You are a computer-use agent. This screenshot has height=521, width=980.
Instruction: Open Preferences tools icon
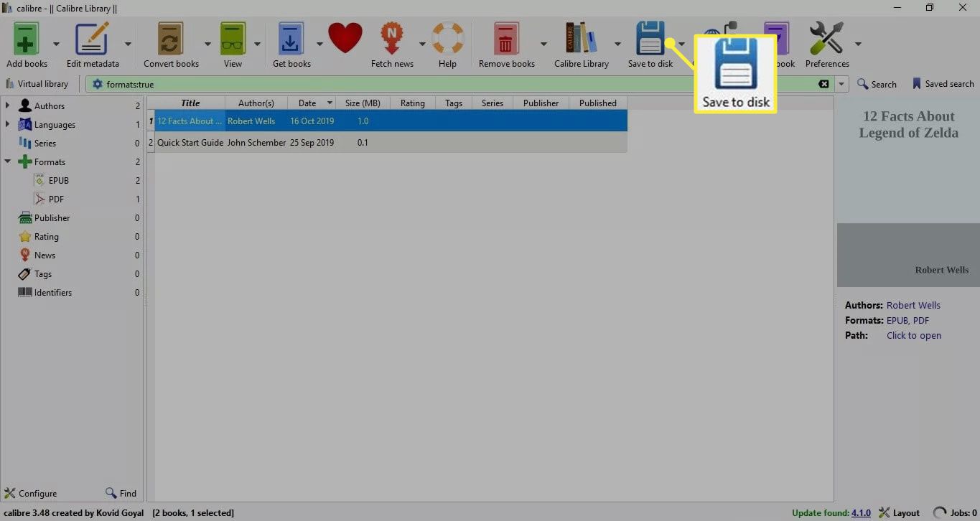point(827,38)
